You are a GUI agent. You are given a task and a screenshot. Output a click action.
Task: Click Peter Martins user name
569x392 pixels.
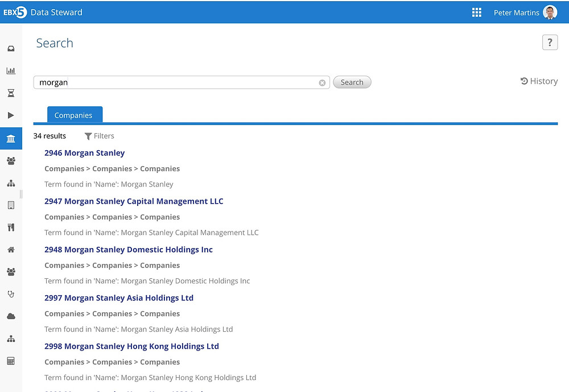click(x=517, y=13)
